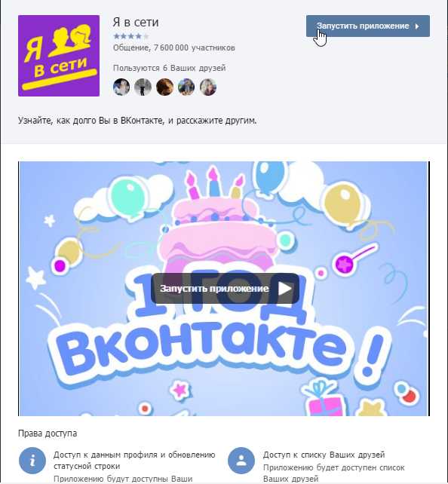Image resolution: width=448 pixels, height=484 pixels.
Task: Click the blue 'Запустить приложение' button at top
Action: (x=368, y=26)
